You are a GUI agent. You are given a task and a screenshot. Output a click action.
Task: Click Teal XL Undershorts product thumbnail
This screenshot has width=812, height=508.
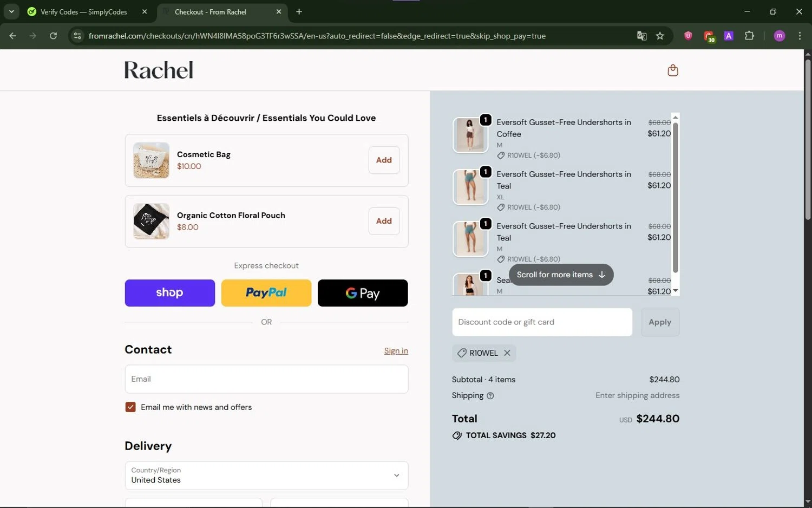(x=470, y=187)
